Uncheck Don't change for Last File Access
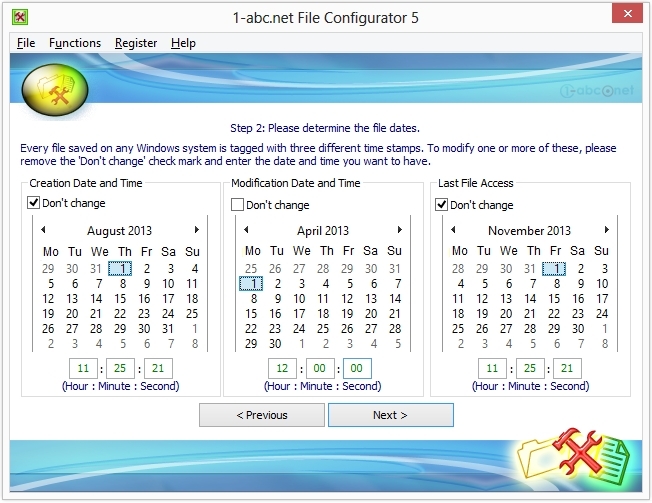Viewport: 652px width, 503px height. [x=442, y=205]
